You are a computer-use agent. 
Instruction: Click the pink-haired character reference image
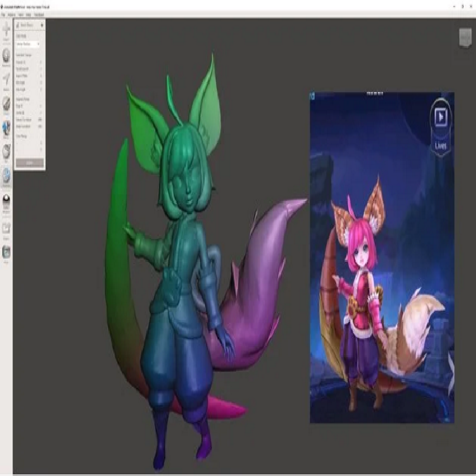382,258
